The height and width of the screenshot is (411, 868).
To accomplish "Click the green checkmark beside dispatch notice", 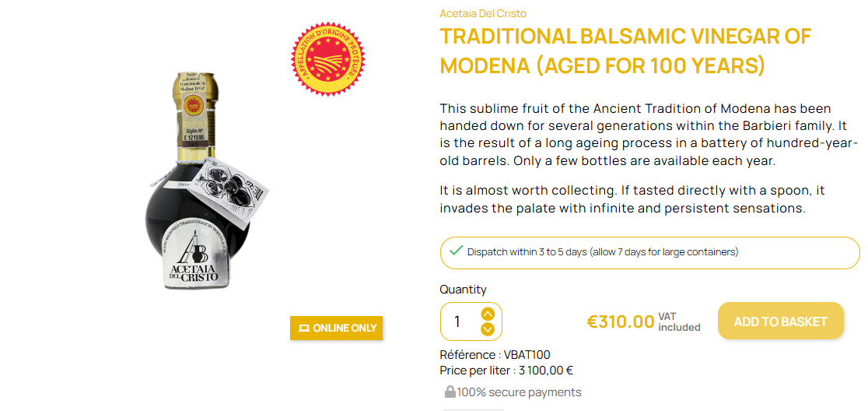I will tap(455, 251).
